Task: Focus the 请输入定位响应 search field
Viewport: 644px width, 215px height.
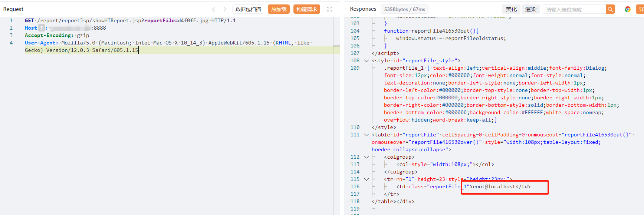Action: coord(574,9)
